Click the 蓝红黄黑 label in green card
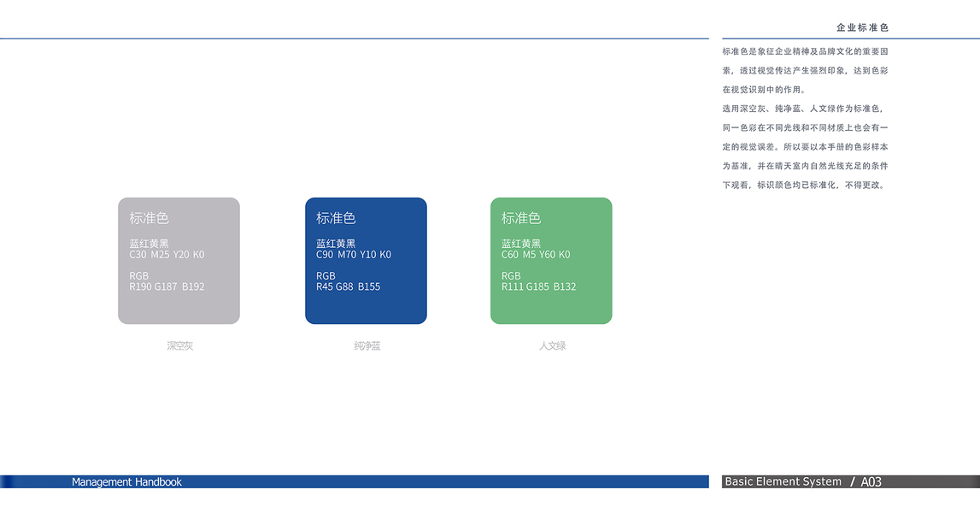The image size is (980, 513). tap(521, 244)
